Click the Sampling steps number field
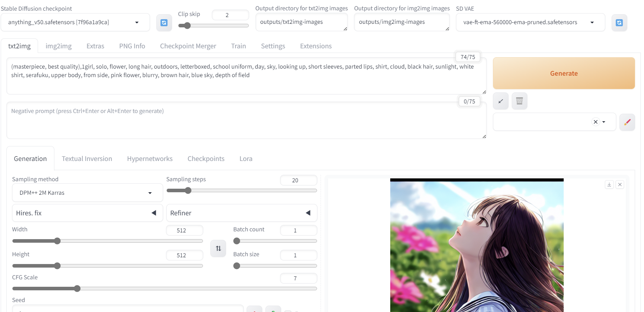644x312 pixels. 299,180
